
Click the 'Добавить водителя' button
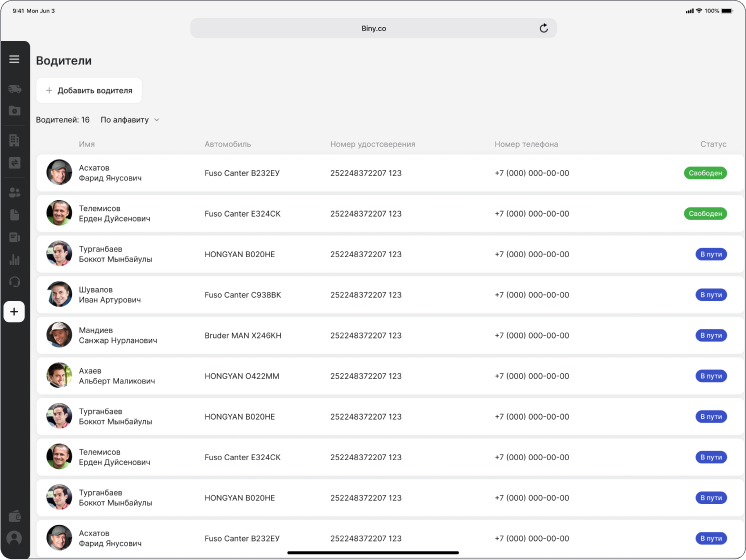(x=89, y=90)
